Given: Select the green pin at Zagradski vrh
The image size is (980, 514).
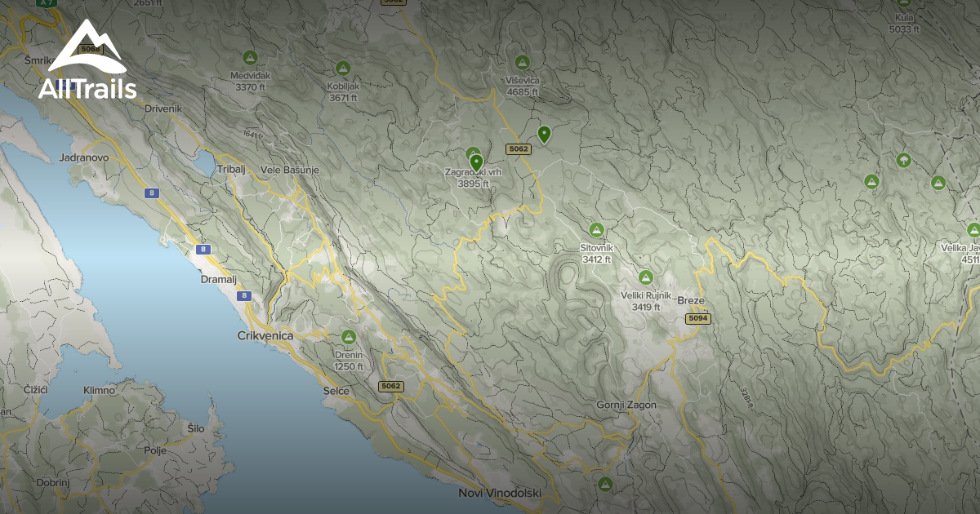Looking at the screenshot, I should (x=474, y=161).
